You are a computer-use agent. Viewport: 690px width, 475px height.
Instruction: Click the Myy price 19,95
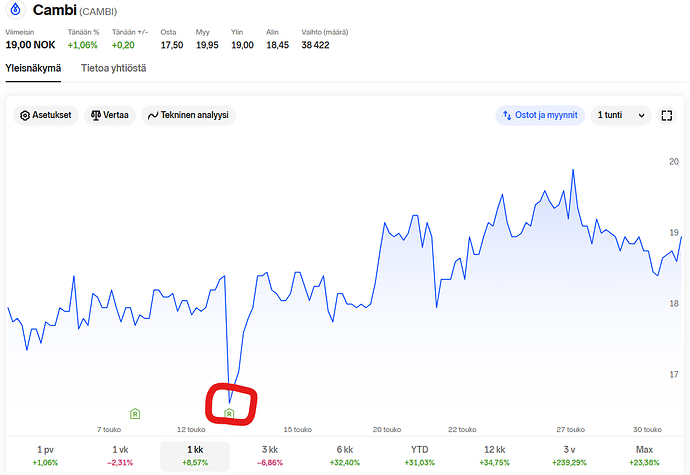pyautogui.click(x=207, y=45)
